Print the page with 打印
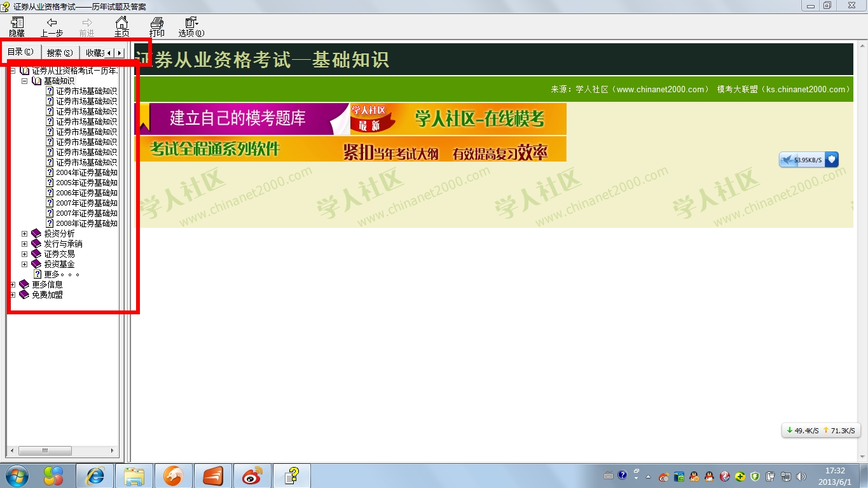This screenshot has height=488, width=868. click(x=156, y=27)
